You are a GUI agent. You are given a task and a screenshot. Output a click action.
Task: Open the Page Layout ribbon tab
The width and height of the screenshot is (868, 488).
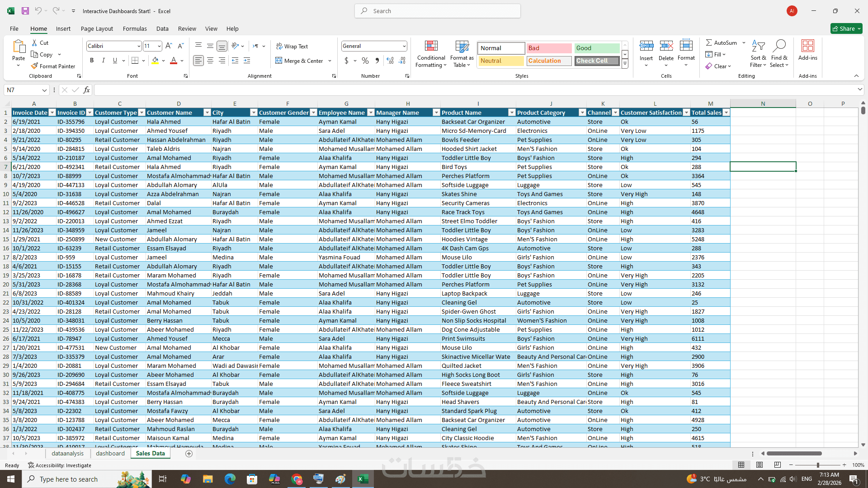pyautogui.click(x=97, y=28)
